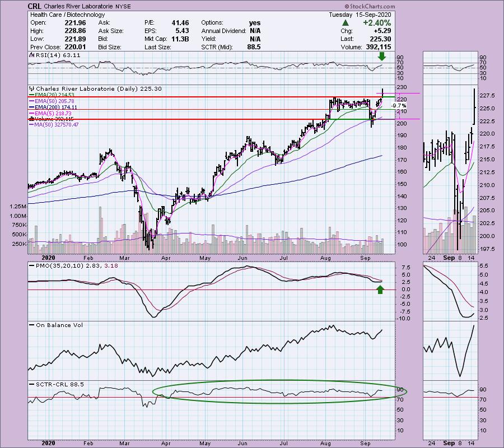Click the Mkt Cap value 11.3B
This screenshot has height=448, width=504.
[x=180, y=39]
